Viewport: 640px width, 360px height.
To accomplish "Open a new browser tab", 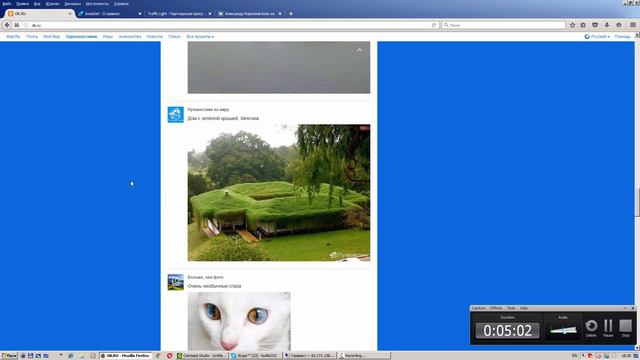I will click(291, 13).
